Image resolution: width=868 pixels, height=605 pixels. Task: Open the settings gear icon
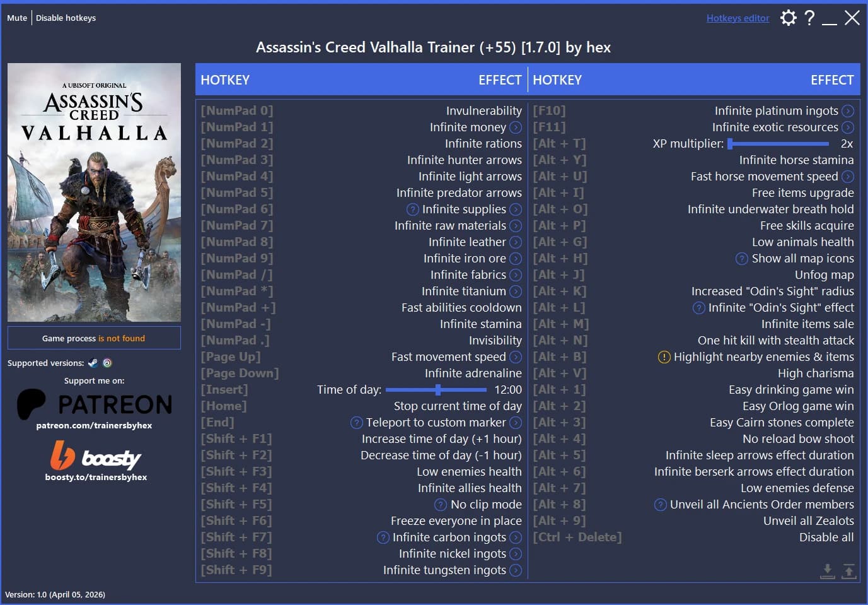coord(788,18)
